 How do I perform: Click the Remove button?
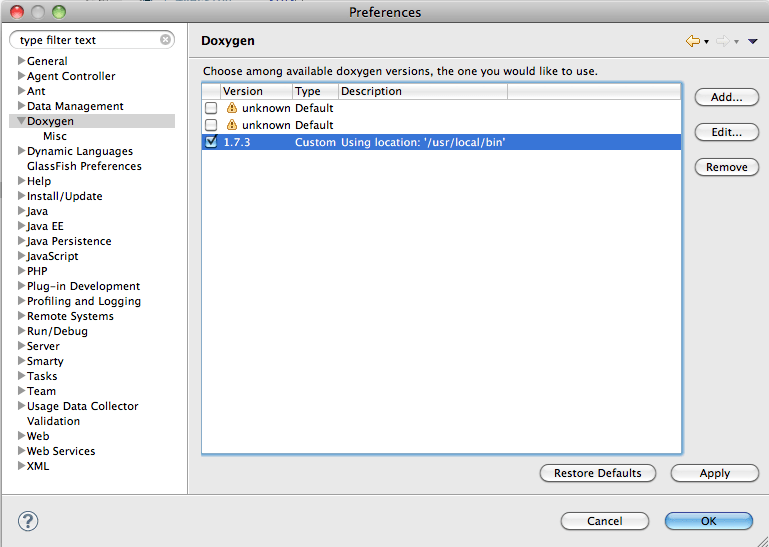(x=726, y=167)
